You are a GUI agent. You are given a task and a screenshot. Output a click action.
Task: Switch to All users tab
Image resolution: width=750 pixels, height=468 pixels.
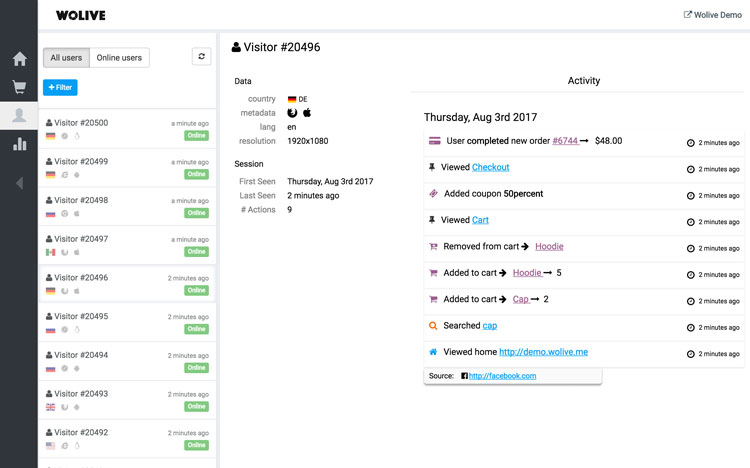coord(66,57)
